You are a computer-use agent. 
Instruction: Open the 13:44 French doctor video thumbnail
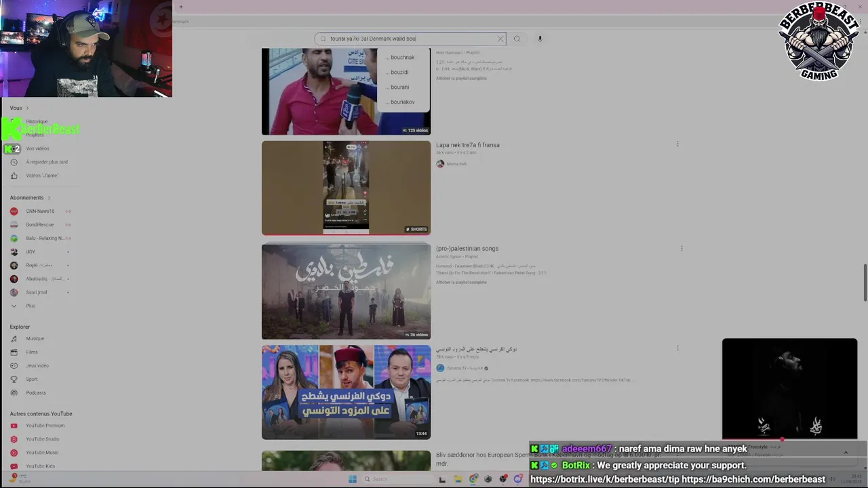point(346,392)
